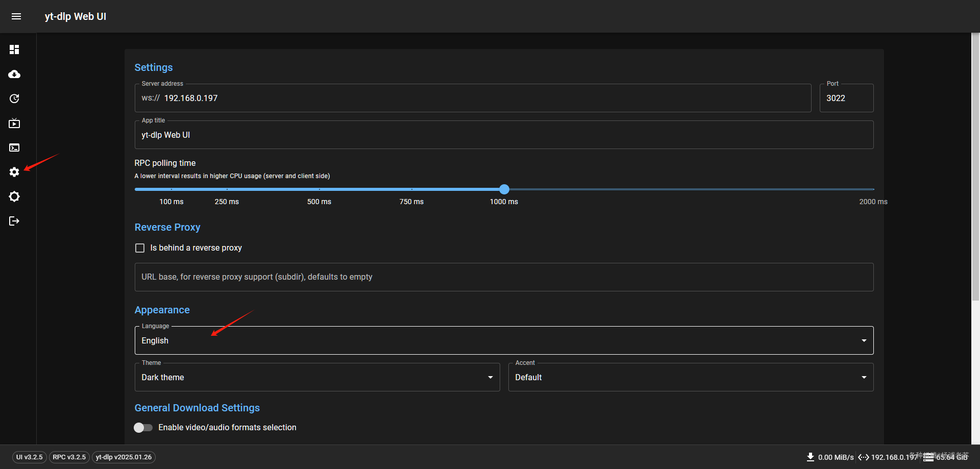The height and width of the screenshot is (469, 980).
Task: Select the '1000 ms' slider mark label
Action: click(x=504, y=202)
